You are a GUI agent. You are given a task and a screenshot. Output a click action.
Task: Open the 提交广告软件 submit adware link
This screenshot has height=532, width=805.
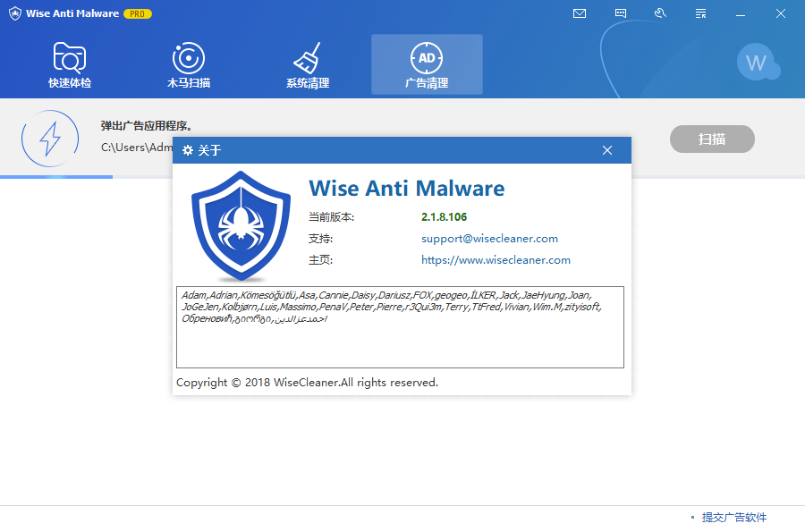coord(733,517)
